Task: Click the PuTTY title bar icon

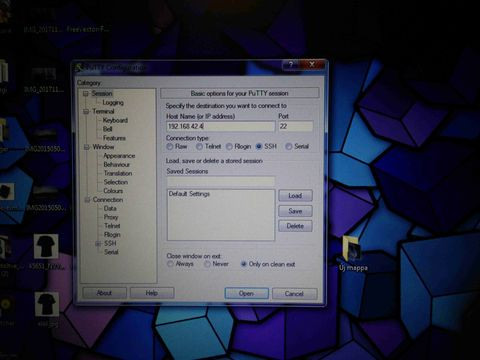Action: (x=79, y=68)
